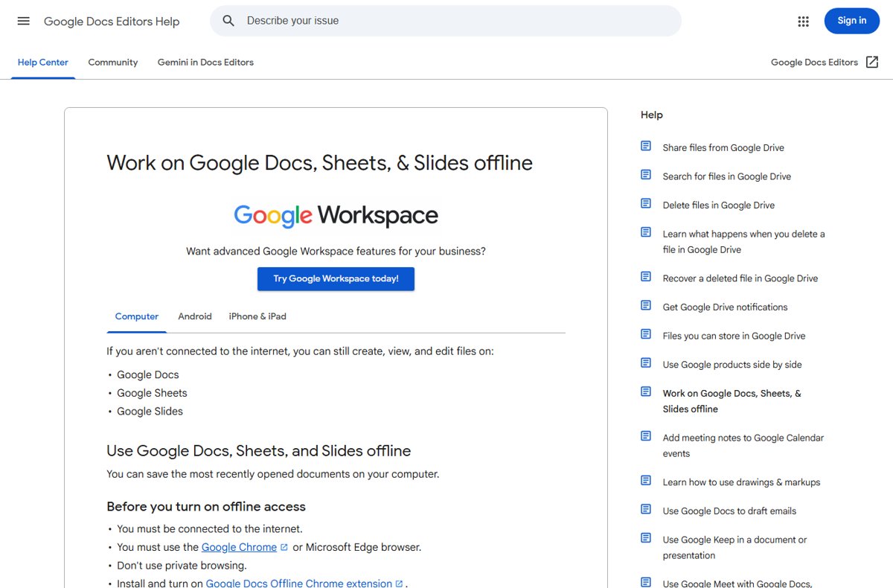Click the Help heading in the sidebar
The height and width of the screenshot is (588, 893).
[652, 115]
